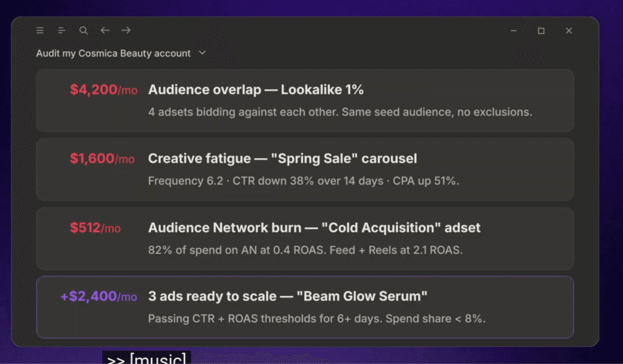The width and height of the screenshot is (623, 364).
Task: Click the music caption label
Action: point(147,359)
